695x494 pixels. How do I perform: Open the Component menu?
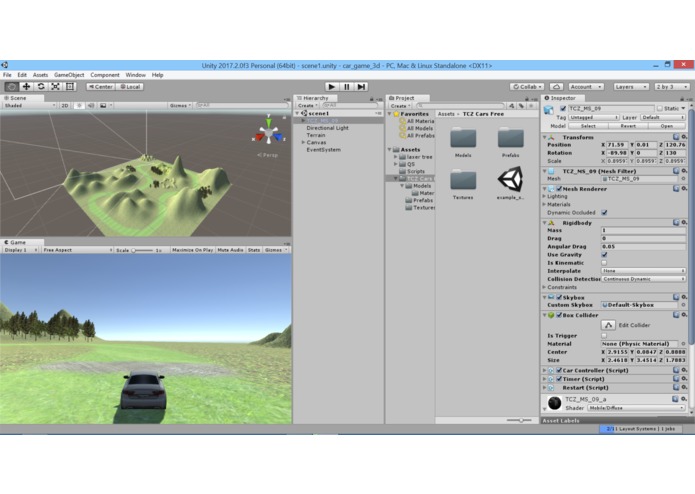[x=105, y=75]
